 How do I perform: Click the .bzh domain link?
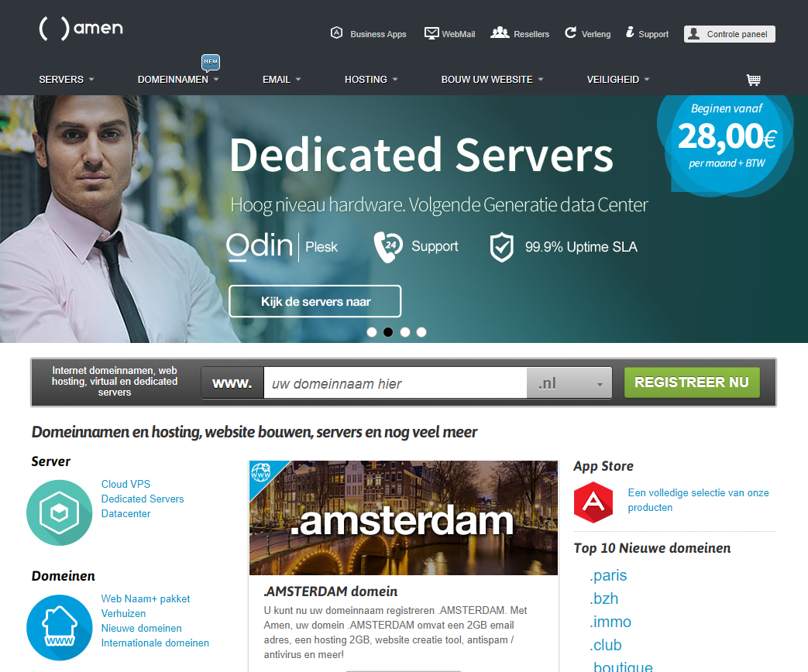click(x=604, y=598)
